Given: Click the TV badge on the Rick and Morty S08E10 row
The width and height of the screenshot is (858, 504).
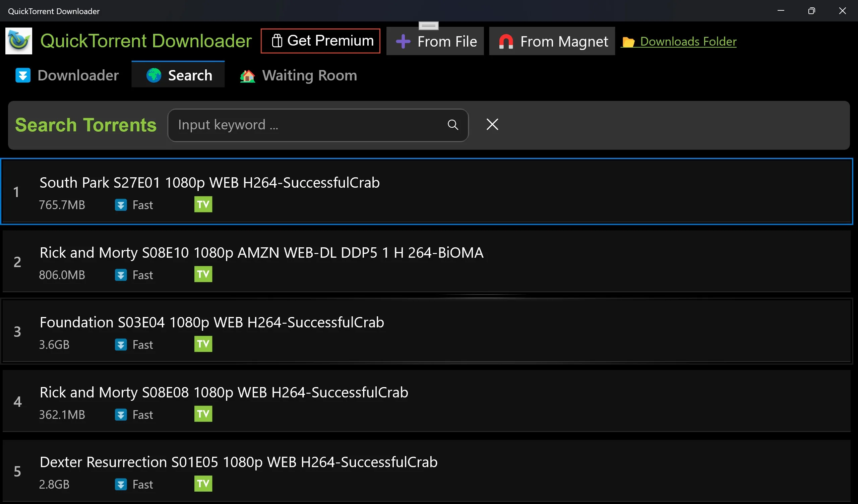Looking at the screenshot, I should pos(203,274).
